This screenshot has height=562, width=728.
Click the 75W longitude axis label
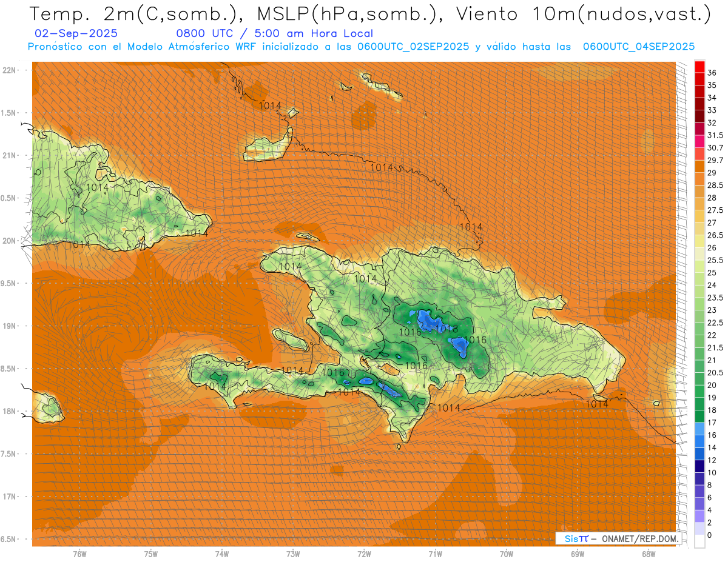click(150, 554)
